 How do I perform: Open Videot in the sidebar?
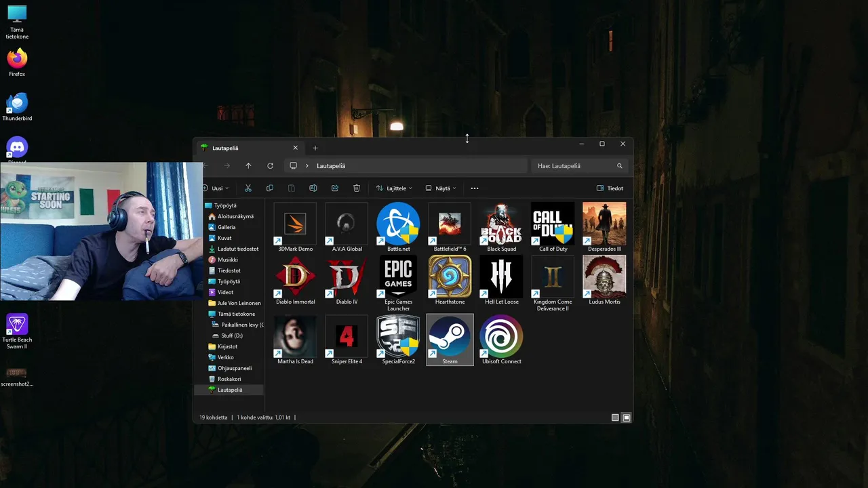tap(225, 292)
